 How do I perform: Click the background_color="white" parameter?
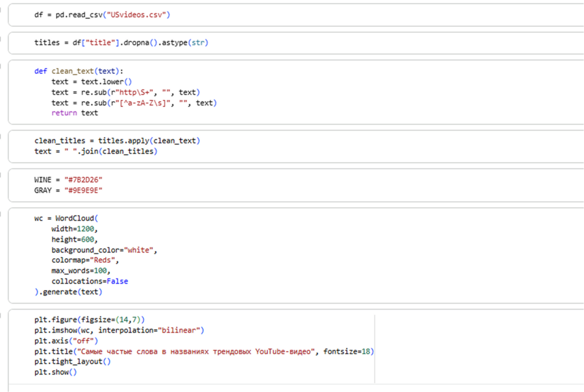click(104, 250)
